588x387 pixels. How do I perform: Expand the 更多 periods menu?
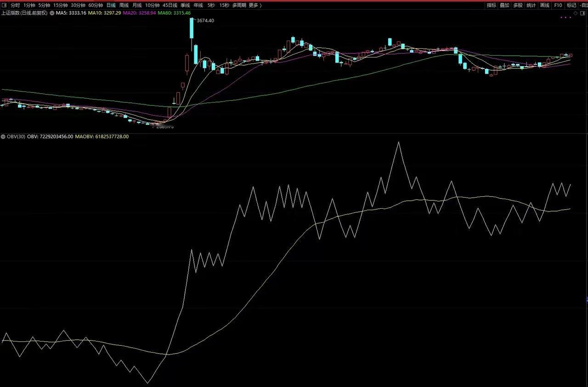(255, 5)
